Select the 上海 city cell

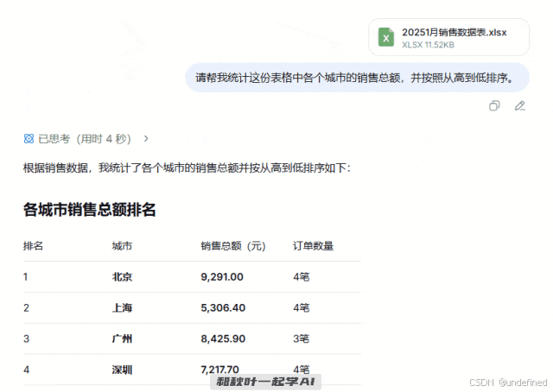coord(122,307)
